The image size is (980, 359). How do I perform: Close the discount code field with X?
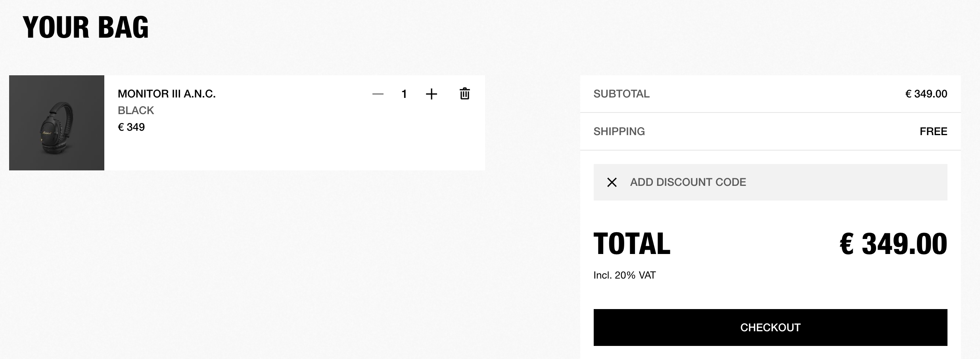tap(612, 182)
